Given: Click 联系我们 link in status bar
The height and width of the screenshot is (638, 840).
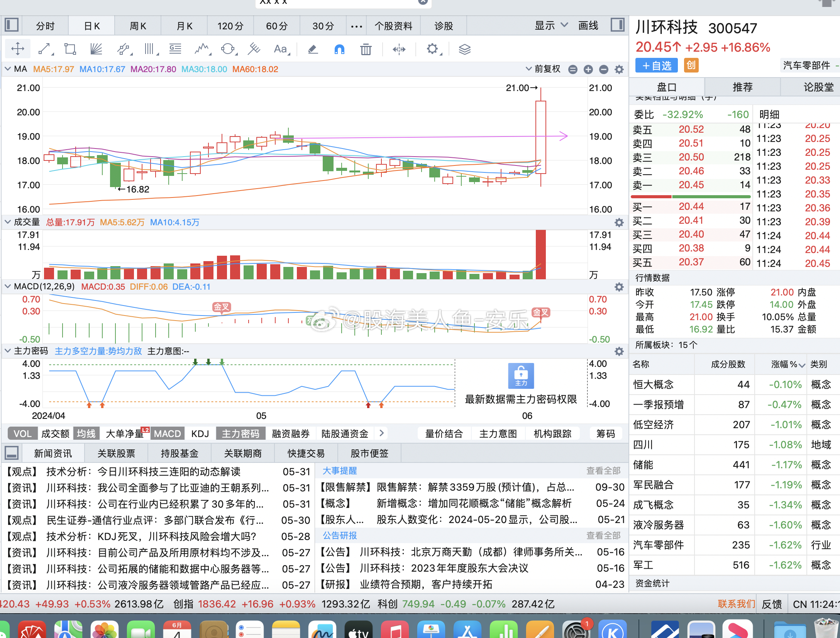Looking at the screenshot, I should [736, 604].
